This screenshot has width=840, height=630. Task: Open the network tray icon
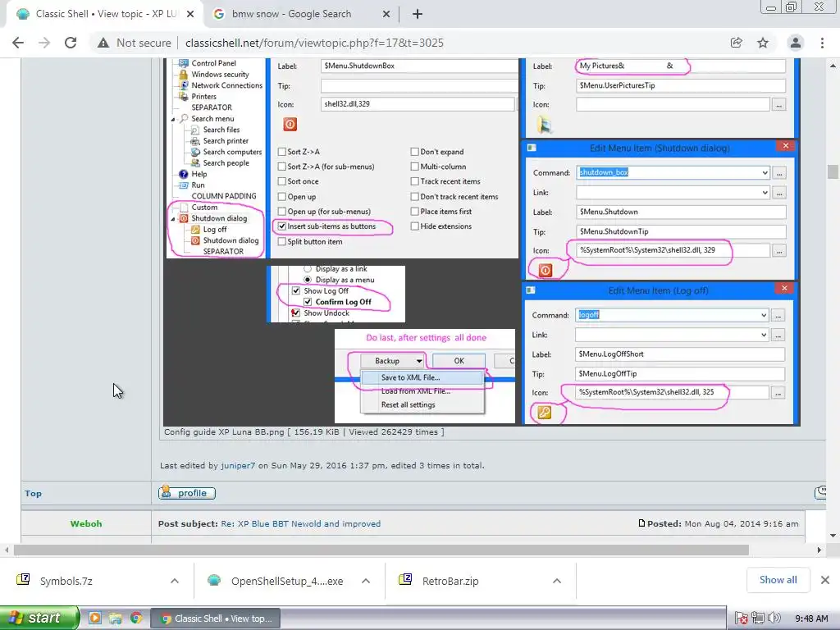coord(757,619)
